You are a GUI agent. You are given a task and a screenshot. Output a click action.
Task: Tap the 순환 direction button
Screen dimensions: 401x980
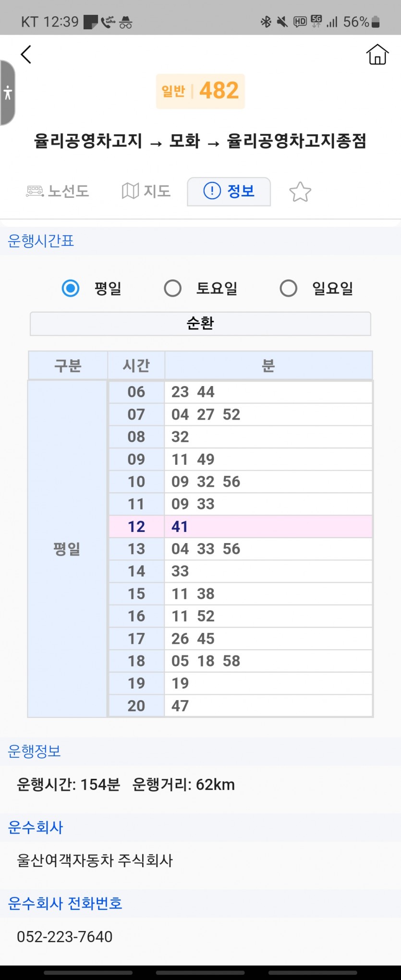(x=200, y=323)
